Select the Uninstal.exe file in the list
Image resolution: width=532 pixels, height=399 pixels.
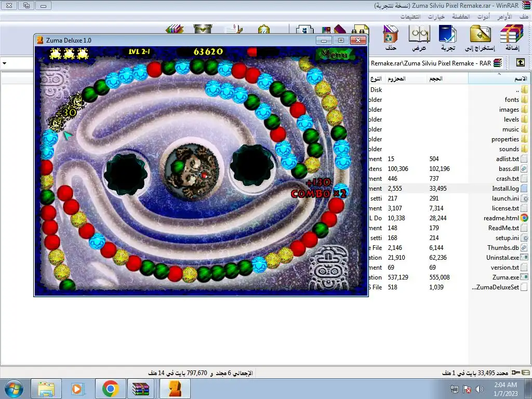tap(507, 258)
